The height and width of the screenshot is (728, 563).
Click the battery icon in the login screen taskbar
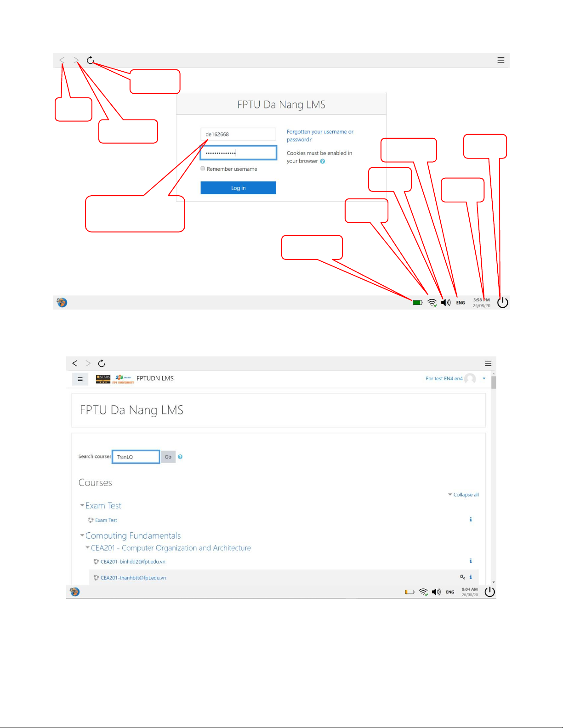[x=417, y=303]
